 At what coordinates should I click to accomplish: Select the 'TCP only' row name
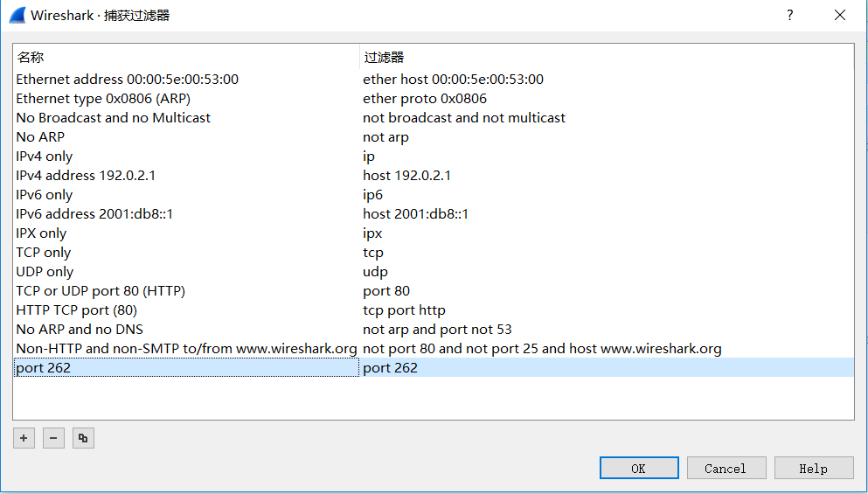pos(43,253)
